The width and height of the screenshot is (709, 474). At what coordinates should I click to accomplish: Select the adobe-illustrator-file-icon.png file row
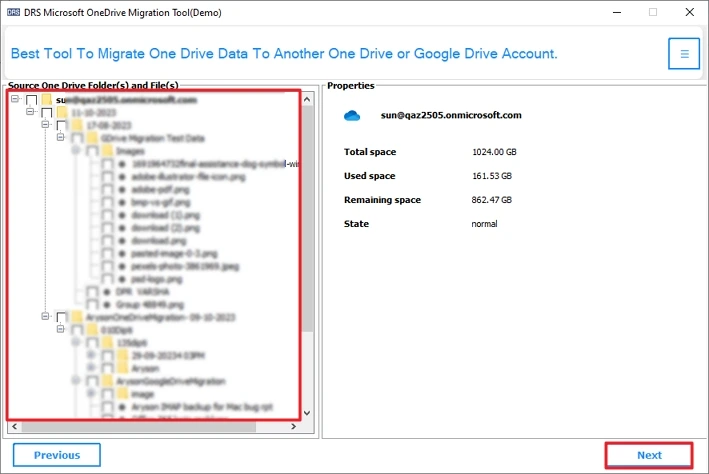click(x=188, y=177)
